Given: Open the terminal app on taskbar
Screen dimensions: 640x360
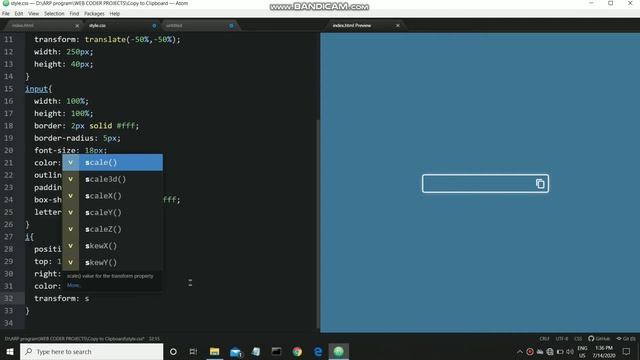Looking at the screenshot, I should [x=276, y=351].
